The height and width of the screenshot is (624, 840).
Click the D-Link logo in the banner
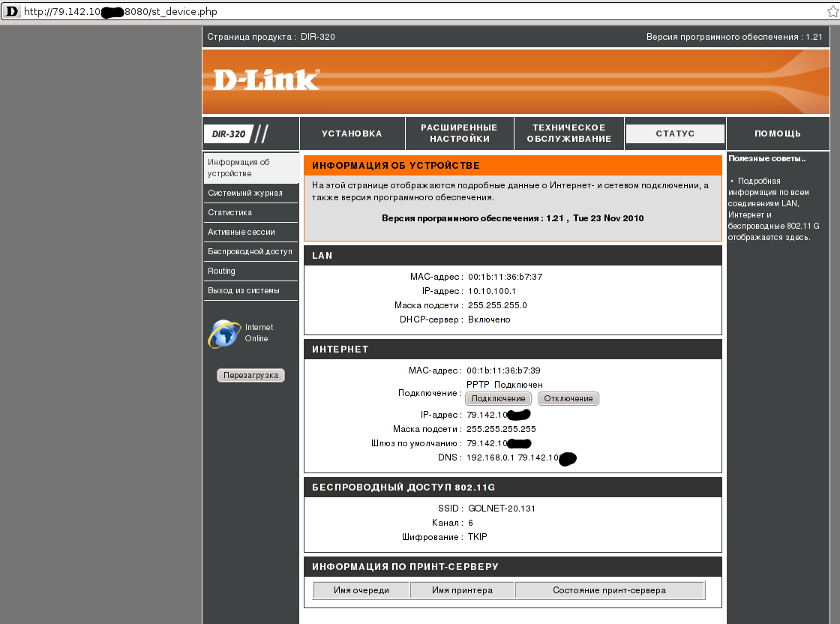pyautogui.click(x=266, y=79)
